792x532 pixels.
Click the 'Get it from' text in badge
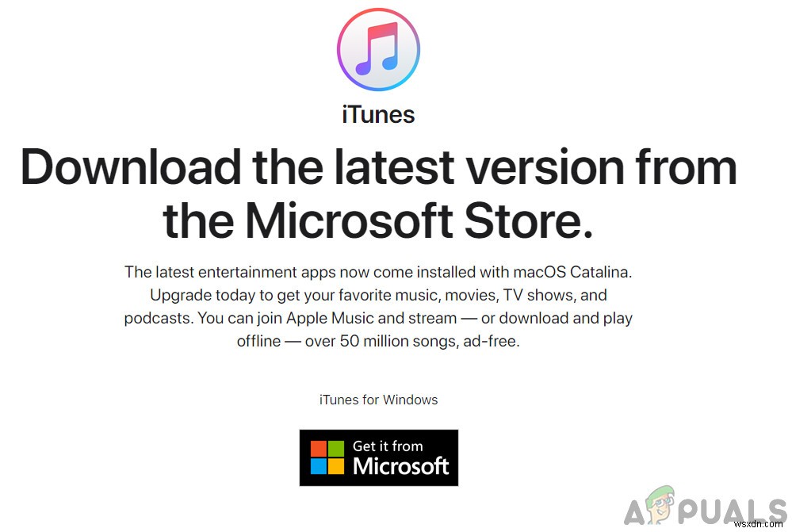point(388,446)
